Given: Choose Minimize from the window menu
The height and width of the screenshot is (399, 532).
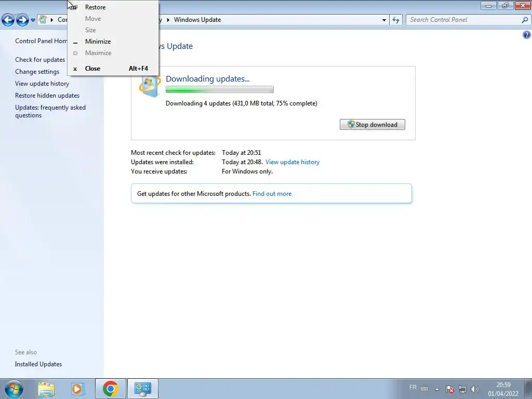Looking at the screenshot, I should pos(98,42).
